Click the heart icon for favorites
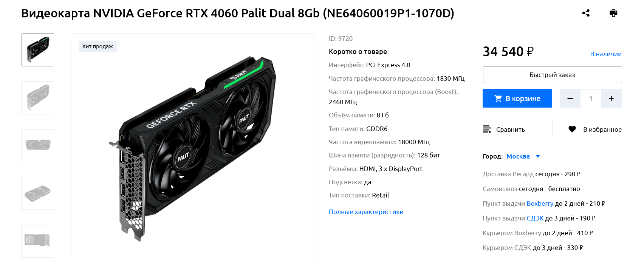The height and width of the screenshot is (262, 644). [572, 129]
